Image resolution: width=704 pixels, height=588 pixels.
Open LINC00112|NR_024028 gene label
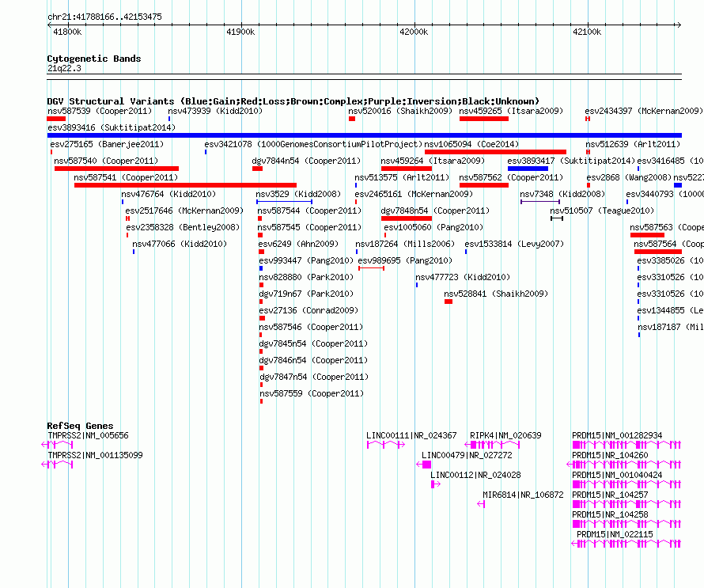pyautogui.click(x=475, y=475)
